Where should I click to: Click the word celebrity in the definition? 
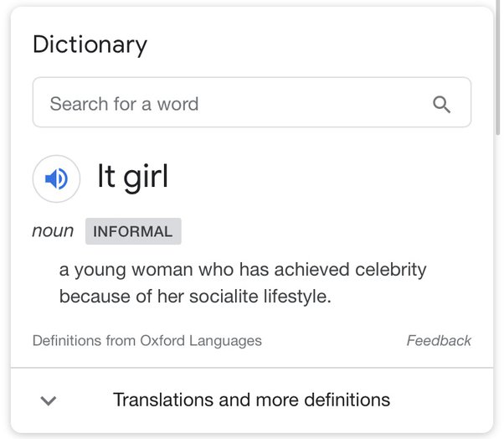(x=390, y=270)
